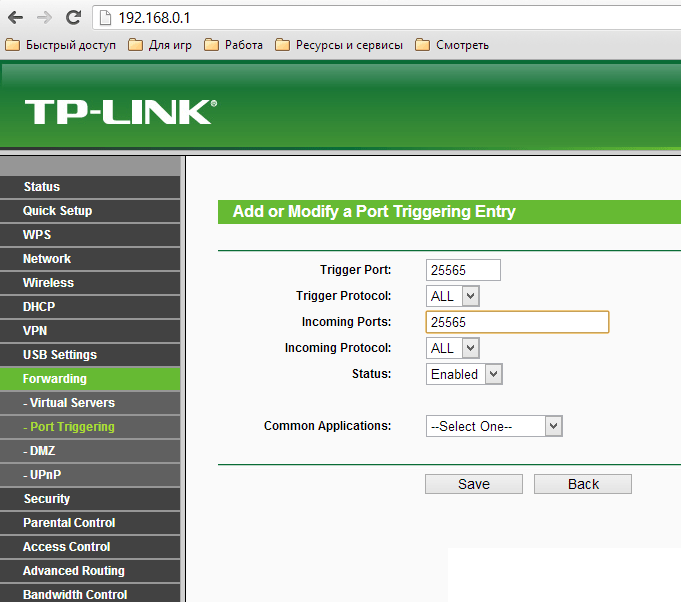Image resolution: width=681 pixels, height=602 pixels.
Task: Click the Save button
Action: (x=474, y=484)
